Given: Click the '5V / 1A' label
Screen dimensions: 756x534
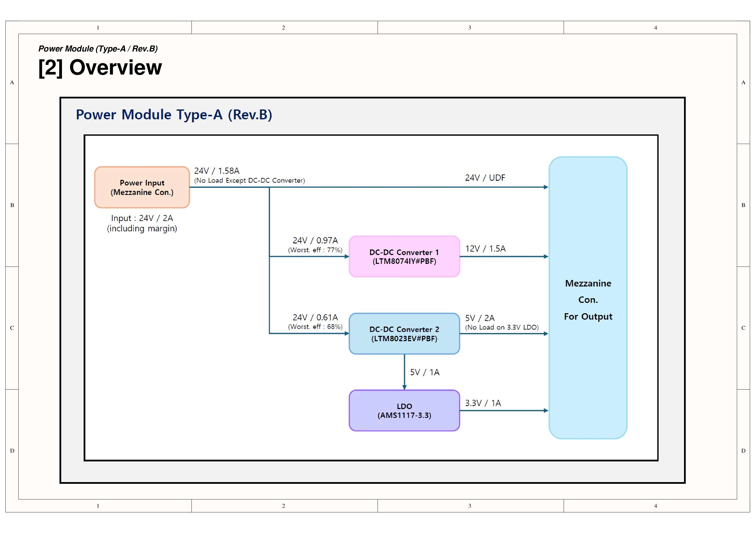Looking at the screenshot, I should pyautogui.click(x=425, y=372).
